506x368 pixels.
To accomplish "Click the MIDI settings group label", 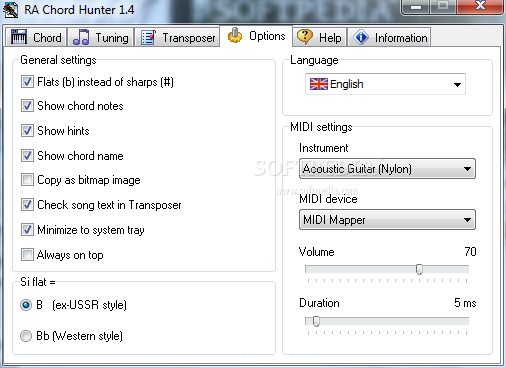I will pyautogui.click(x=321, y=127).
